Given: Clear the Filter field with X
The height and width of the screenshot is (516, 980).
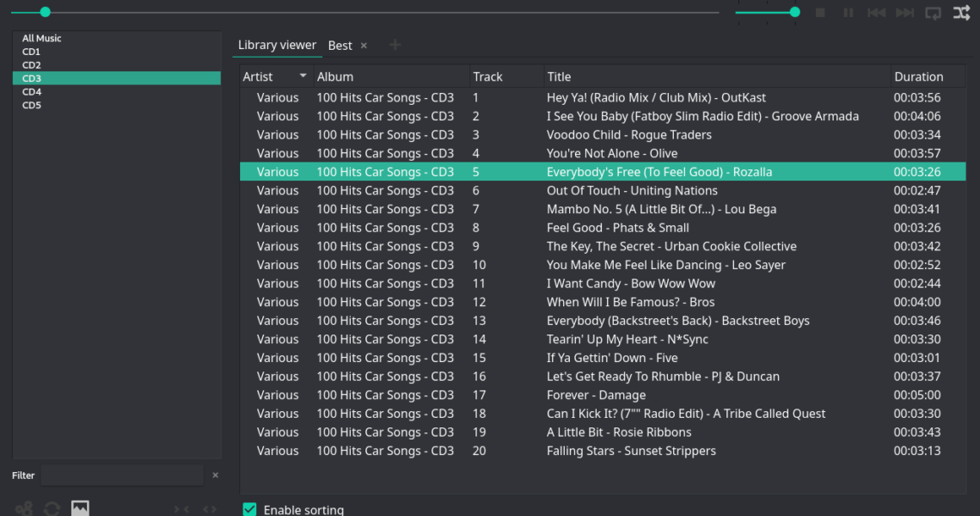Looking at the screenshot, I should coord(215,476).
